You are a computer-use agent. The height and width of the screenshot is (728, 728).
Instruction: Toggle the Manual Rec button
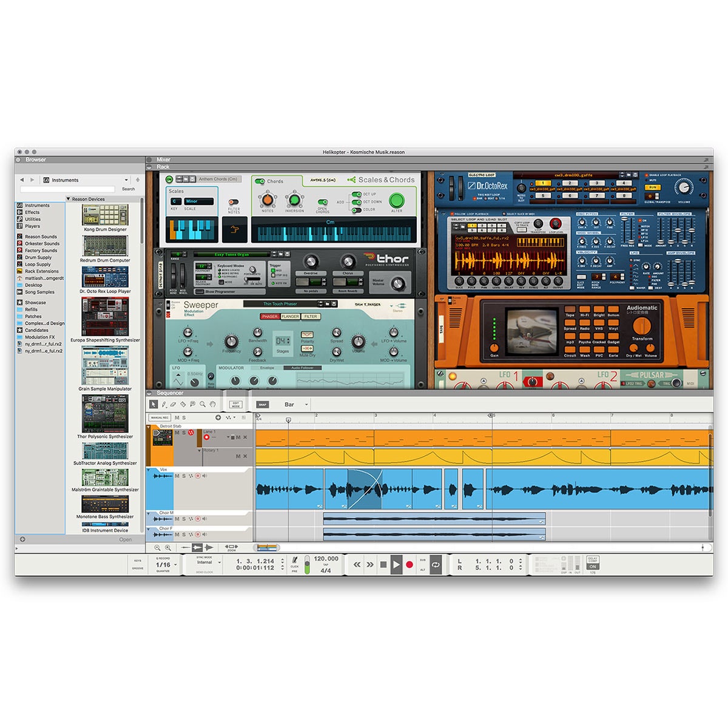(160, 417)
